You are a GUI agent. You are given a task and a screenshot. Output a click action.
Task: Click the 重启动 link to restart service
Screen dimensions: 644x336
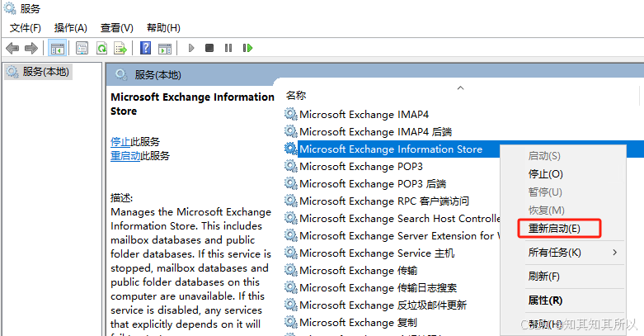[125, 156]
